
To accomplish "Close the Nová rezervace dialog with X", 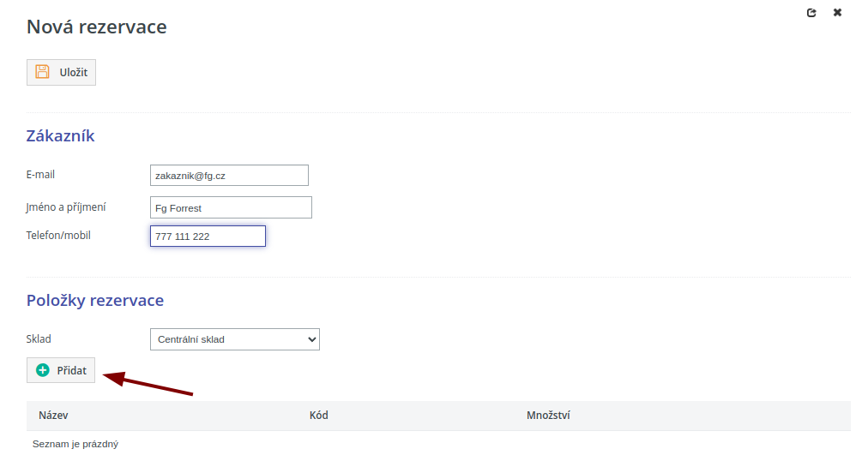I will coord(837,13).
